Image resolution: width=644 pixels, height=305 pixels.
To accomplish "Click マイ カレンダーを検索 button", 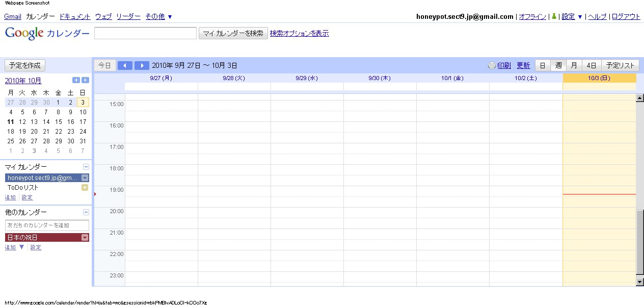I will pyautogui.click(x=233, y=33).
